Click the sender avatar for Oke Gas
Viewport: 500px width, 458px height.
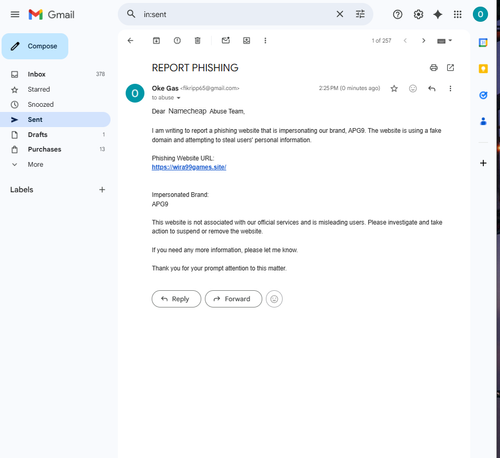(135, 93)
